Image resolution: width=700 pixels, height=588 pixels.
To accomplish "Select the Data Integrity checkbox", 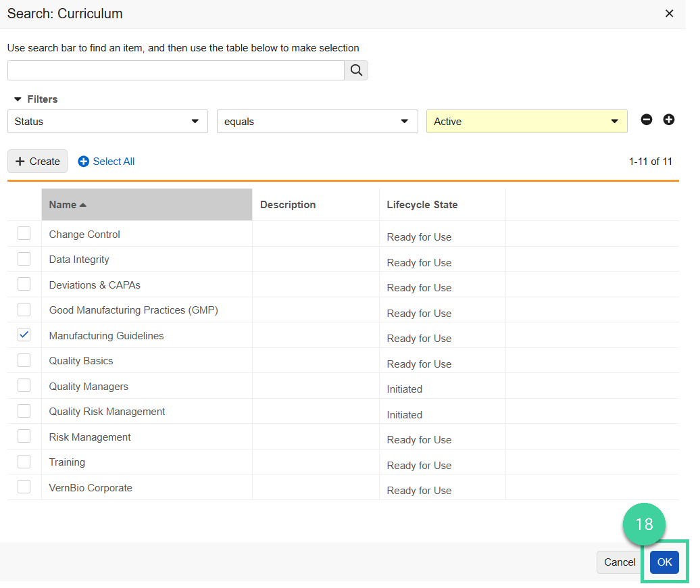I will click(x=24, y=259).
